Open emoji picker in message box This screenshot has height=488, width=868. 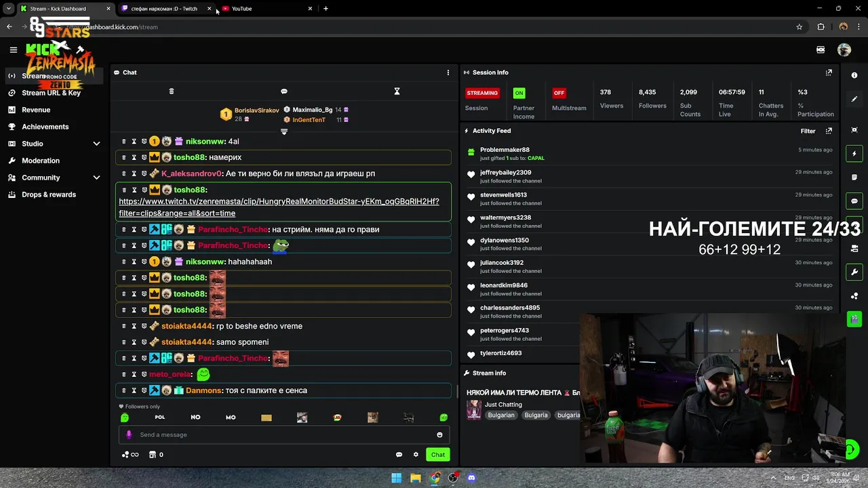(439, 435)
